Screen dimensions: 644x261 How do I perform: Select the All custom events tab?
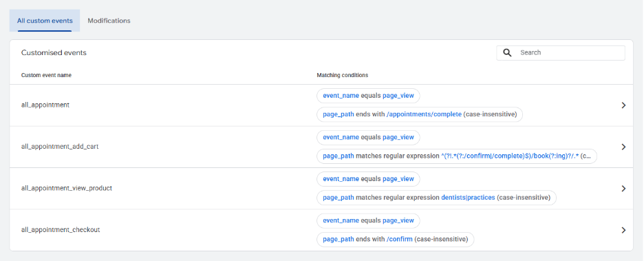pos(45,21)
